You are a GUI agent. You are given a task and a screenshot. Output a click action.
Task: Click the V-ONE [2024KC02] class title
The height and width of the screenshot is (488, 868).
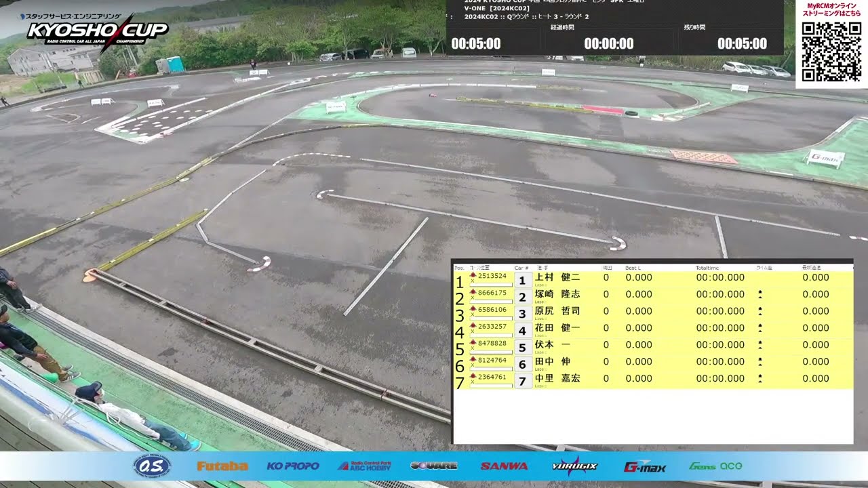pyautogui.click(x=496, y=8)
